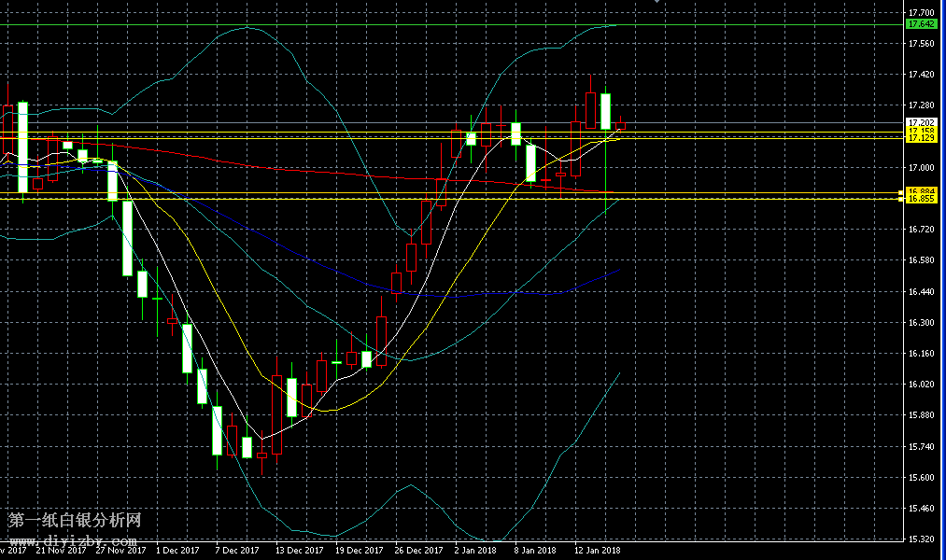Click the yellow 17.129 price label

tap(920, 138)
